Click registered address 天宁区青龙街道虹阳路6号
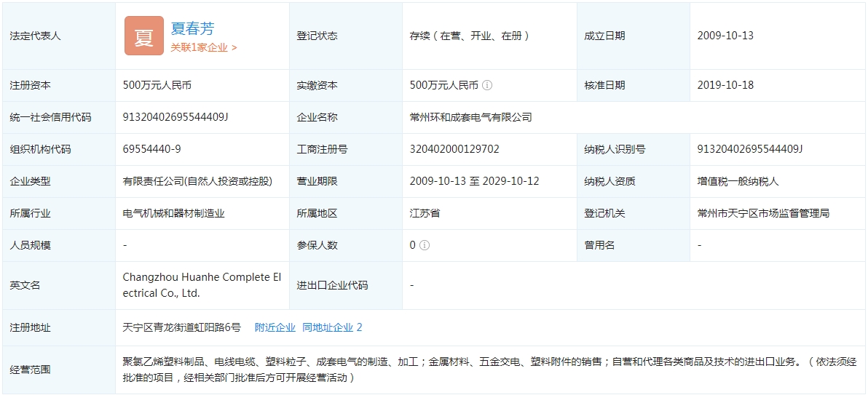The width and height of the screenshot is (868, 395). (181, 327)
